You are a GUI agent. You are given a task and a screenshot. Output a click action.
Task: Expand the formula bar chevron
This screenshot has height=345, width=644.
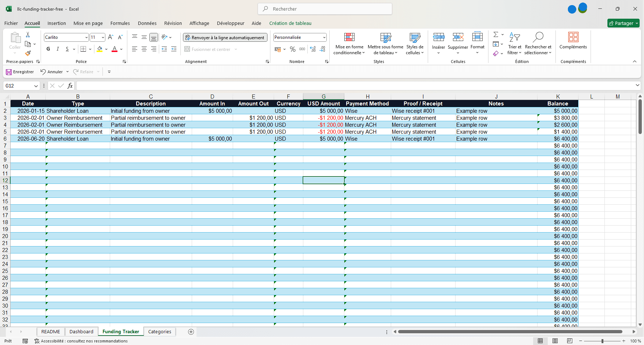(637, 85)
